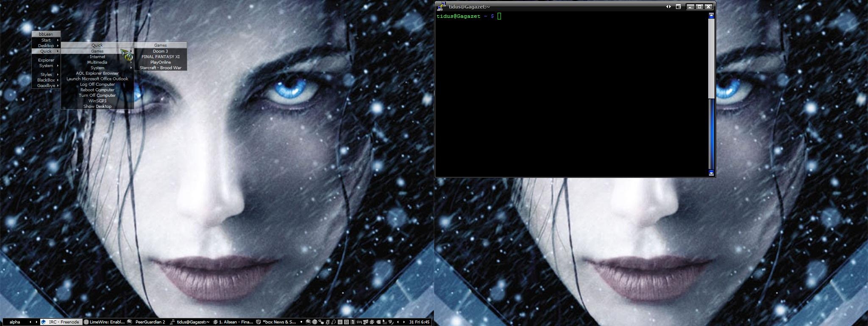Open the Styles submenu
The height and width of the screenshot is (326, 868).
(x=46, y=74)
